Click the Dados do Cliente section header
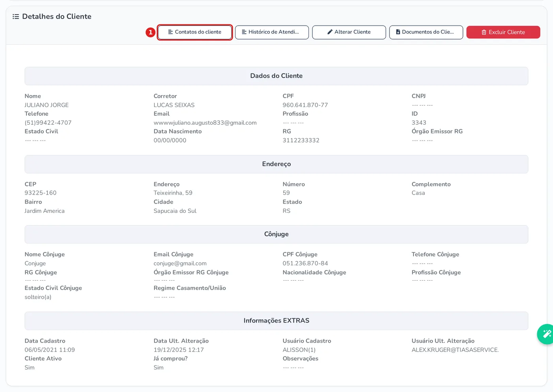Image resolution: width=553 pixels, height=392 pixels. [276, 76]
